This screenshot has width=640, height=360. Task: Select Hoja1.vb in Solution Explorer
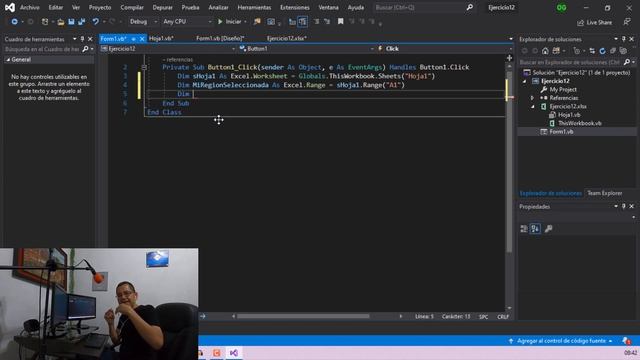click(569, 115)
